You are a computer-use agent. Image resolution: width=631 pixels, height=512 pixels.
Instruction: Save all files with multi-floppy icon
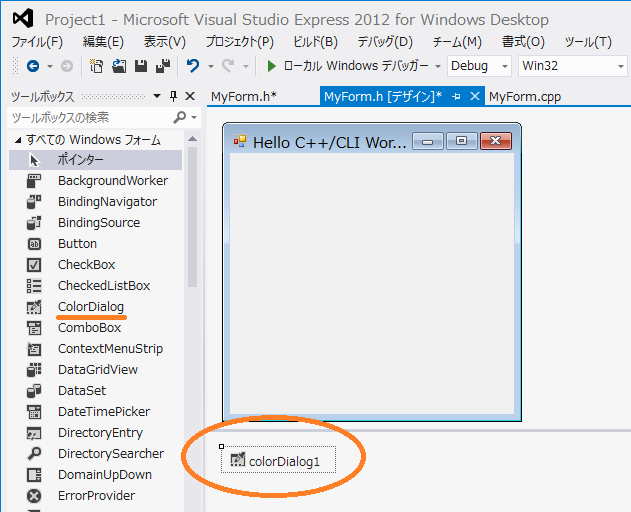(x=163, y=66)
